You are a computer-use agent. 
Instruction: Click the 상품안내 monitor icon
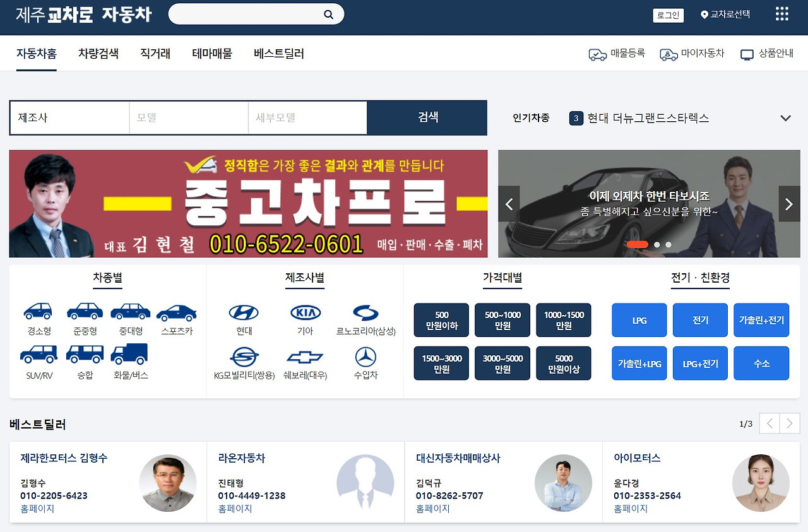747,54
